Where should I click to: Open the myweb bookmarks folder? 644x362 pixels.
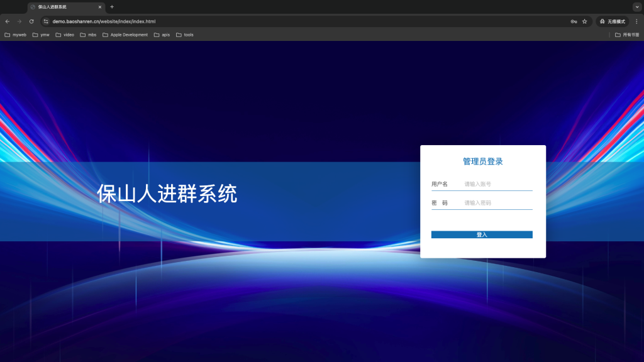click(x=16, y=35)
